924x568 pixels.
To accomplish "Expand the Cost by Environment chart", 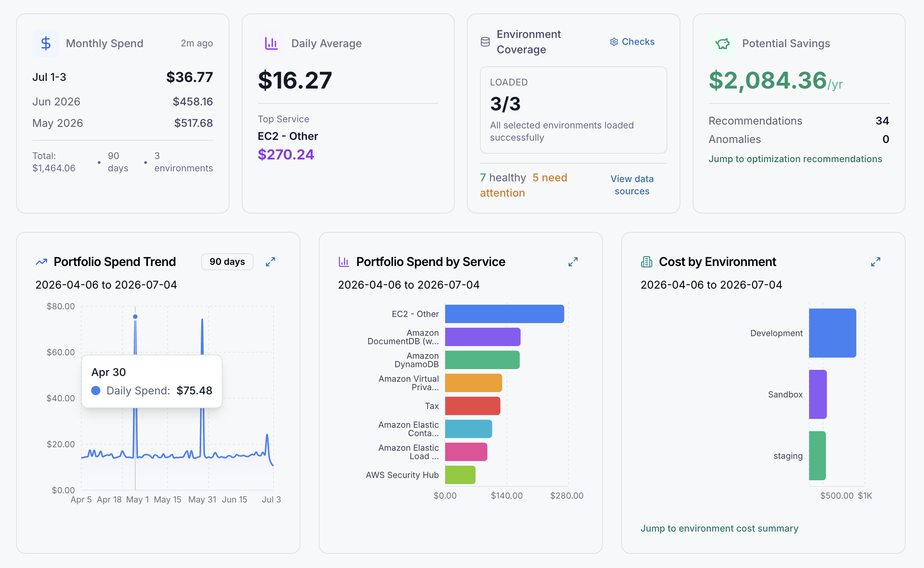I will click(x=876, y=262).
